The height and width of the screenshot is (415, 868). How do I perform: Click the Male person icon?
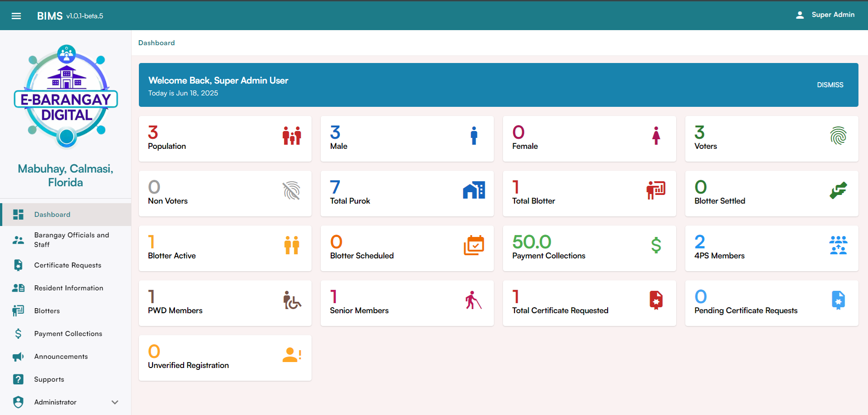click(474, 136)
